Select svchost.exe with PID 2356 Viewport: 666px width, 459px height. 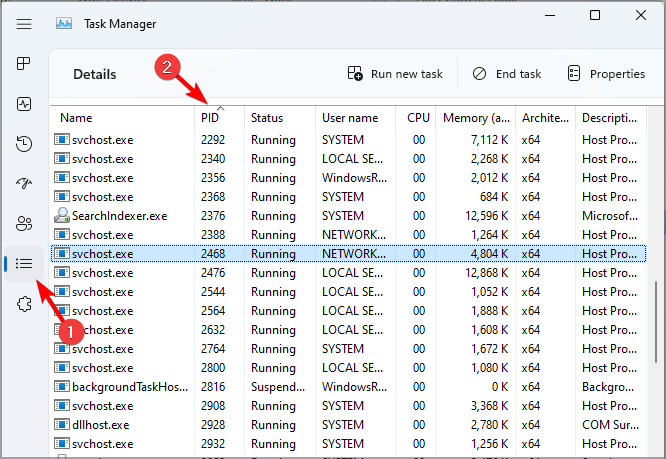click(x=348, y=178)
